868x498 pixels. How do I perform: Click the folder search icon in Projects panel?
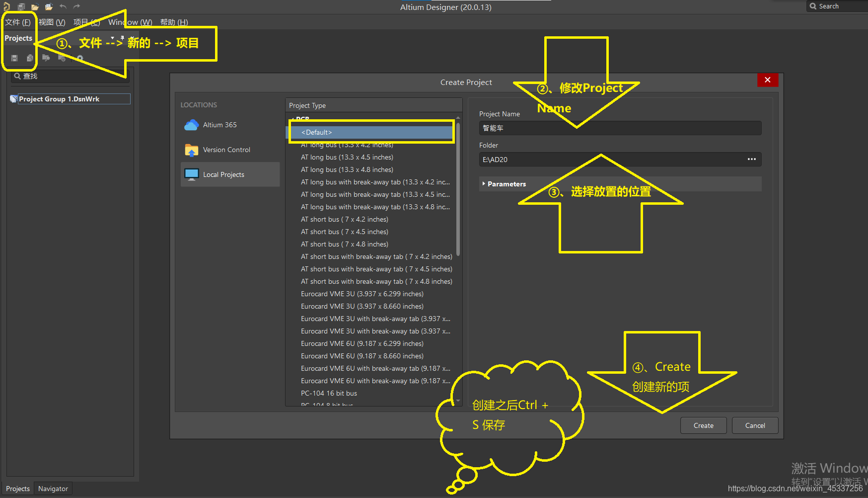pyautogui.click(x=46, y=58)
